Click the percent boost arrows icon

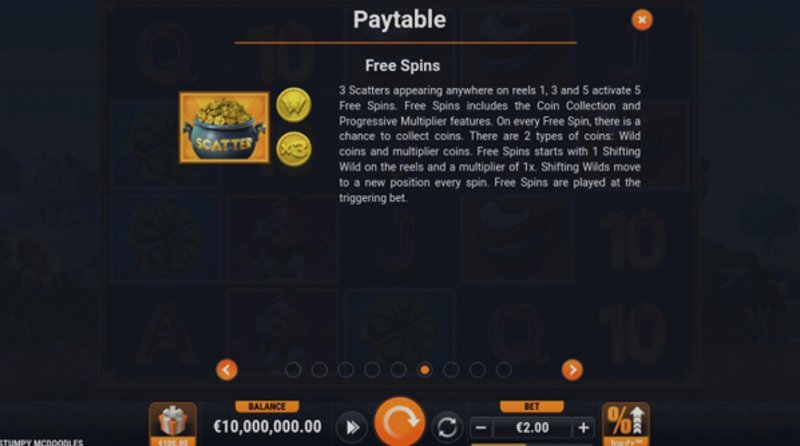pos(626,424)
